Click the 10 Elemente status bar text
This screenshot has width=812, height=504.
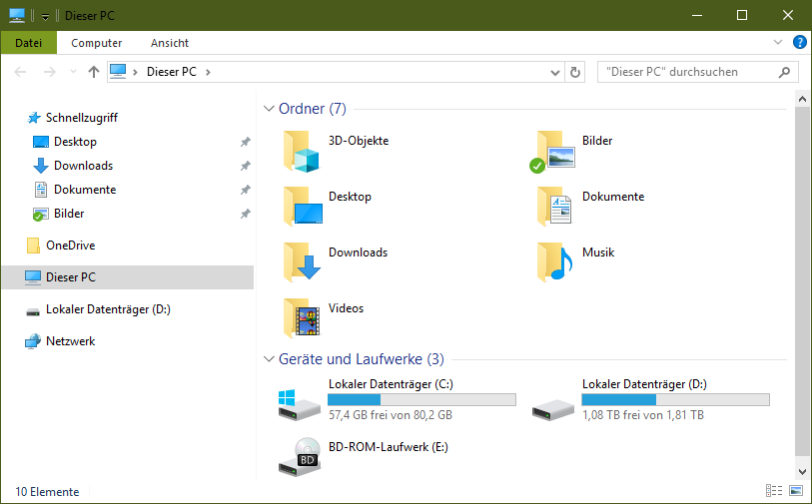pos(47,492)
